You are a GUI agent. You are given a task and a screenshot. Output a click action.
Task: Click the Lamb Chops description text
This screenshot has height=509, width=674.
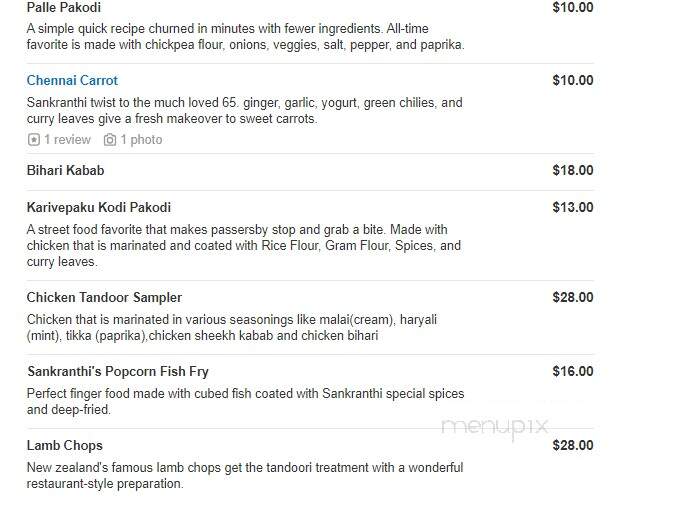point(245,475)
